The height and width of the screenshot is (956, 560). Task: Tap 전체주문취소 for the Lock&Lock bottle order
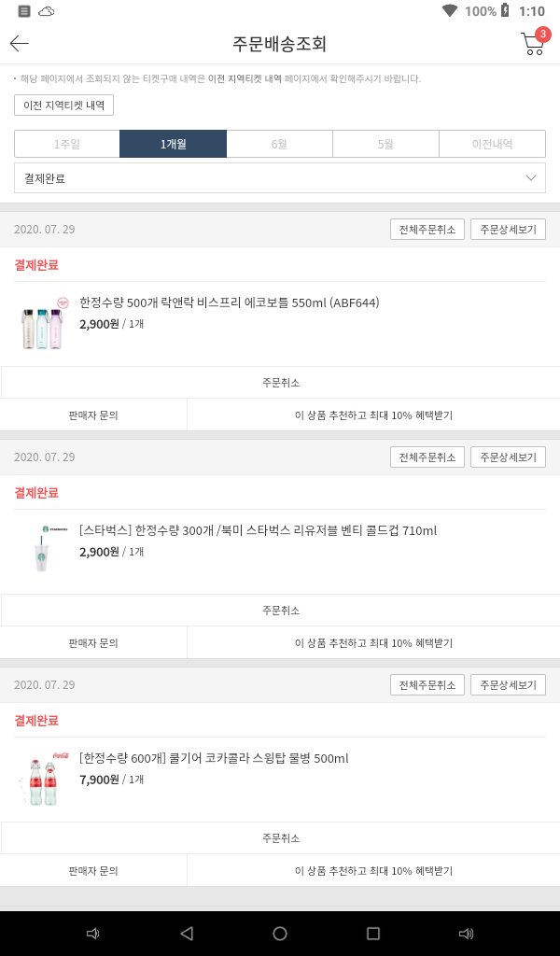coord(427,230)
